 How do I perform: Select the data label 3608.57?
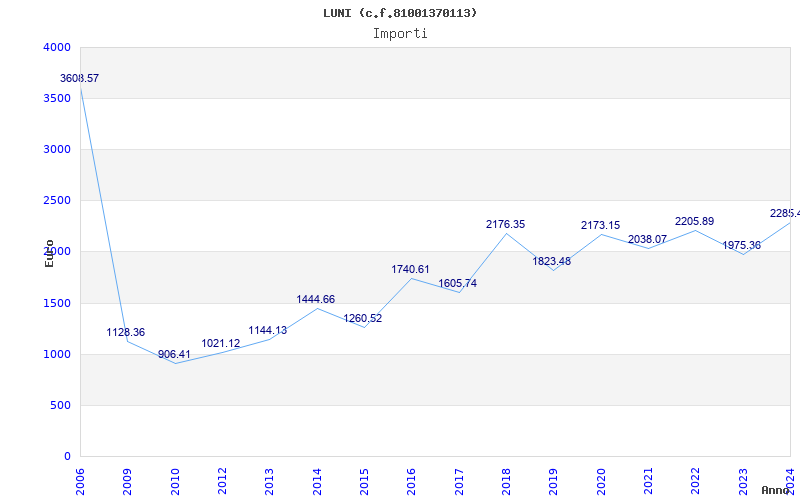coord(80,79)
